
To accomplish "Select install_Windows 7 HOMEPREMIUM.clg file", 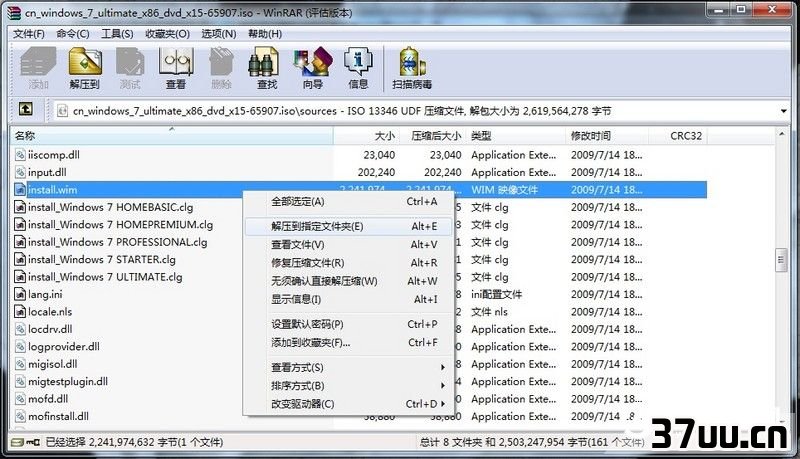I will [x=120, y=224].
